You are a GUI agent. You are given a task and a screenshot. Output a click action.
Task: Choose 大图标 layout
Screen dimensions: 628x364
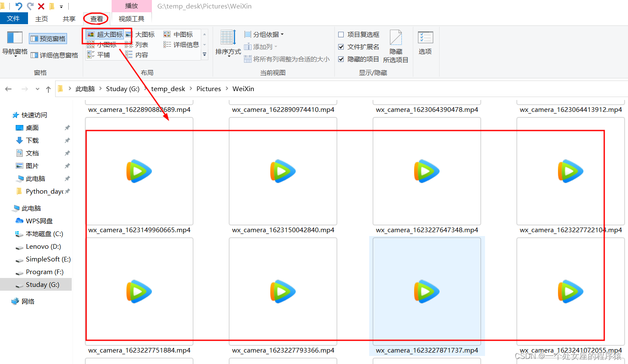pyautogui.click(x=140, y=34)
